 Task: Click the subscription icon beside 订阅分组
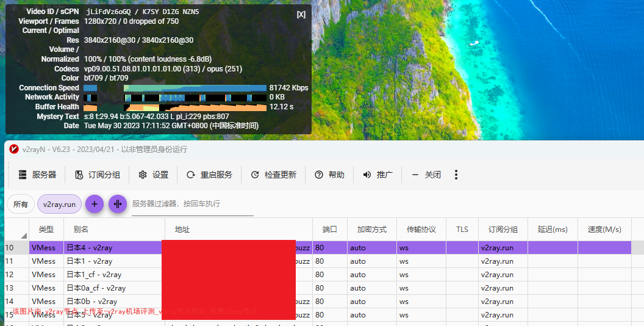click(79, 175)
